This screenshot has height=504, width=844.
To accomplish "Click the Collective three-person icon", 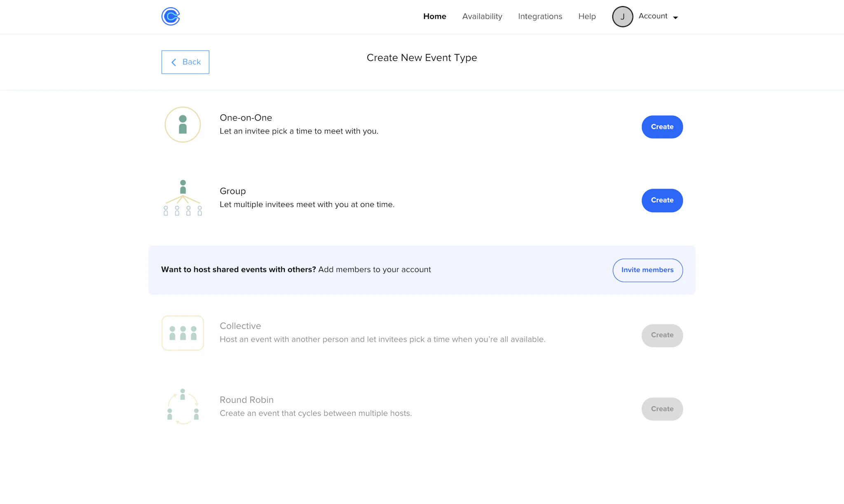I will point(183,333).
